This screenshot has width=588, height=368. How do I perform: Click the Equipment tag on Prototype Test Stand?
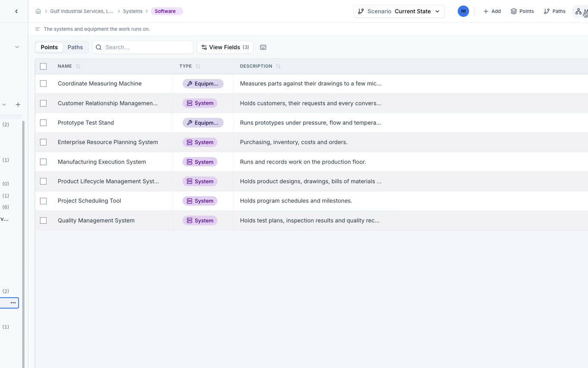[203, 123]
